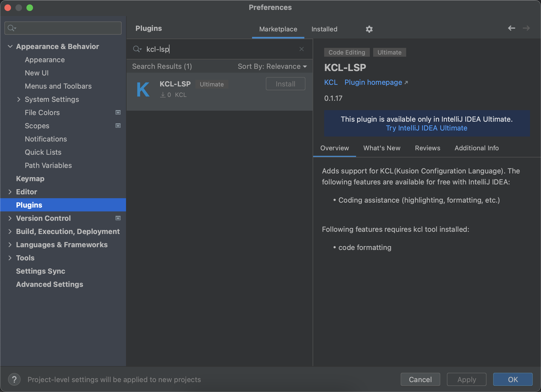Image resolution: width=541 pixels, height=392 pixels.
Task: Click in the kcl-lsp search input field
Action: click(220, 49)
